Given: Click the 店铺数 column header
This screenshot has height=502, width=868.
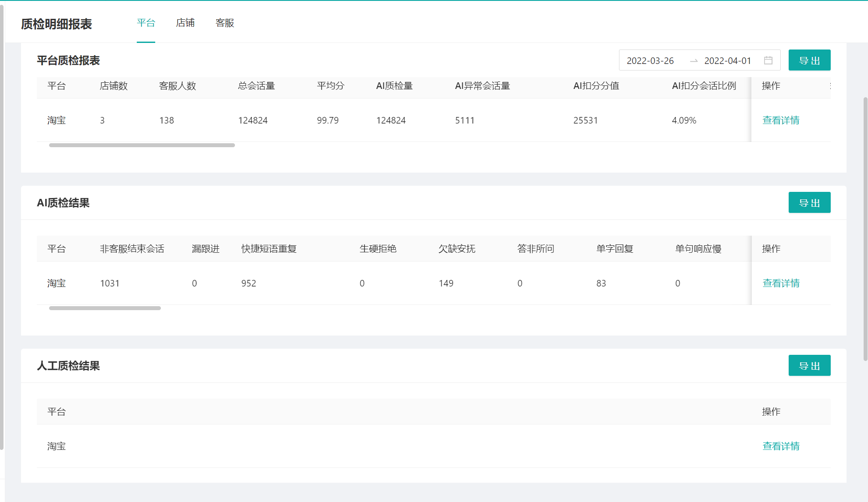Looking at the screenshot, I should tap(114, 86).
